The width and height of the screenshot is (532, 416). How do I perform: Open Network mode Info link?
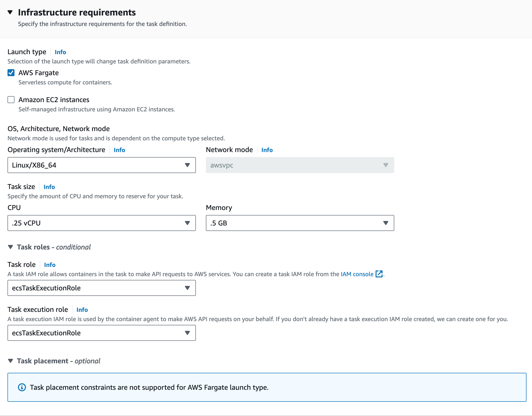(267, 150)
